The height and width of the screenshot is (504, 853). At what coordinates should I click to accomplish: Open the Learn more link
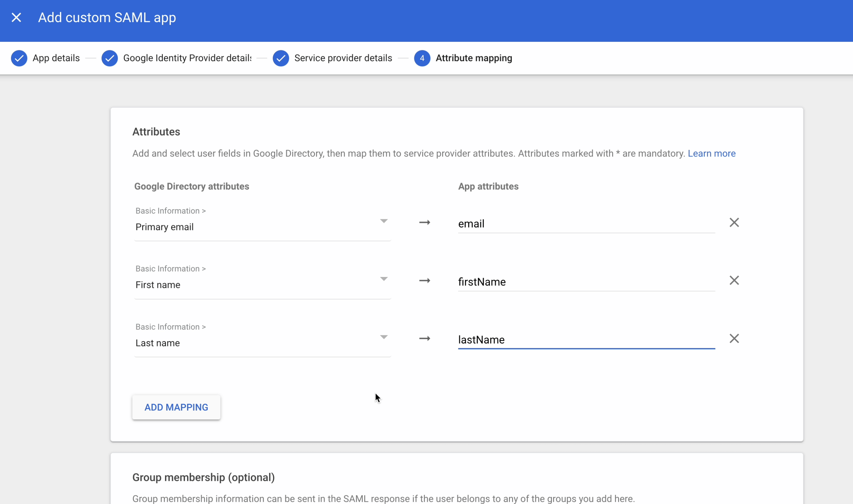712,153
